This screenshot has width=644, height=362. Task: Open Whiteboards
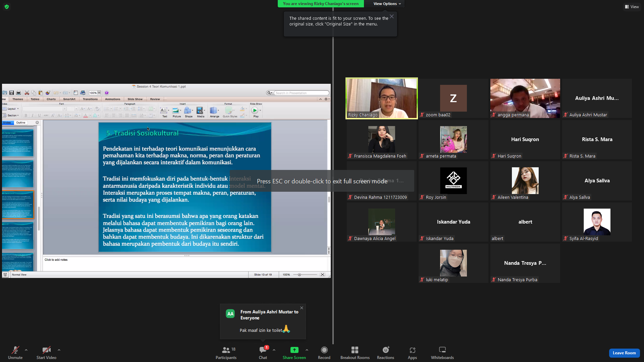point(442,353)
